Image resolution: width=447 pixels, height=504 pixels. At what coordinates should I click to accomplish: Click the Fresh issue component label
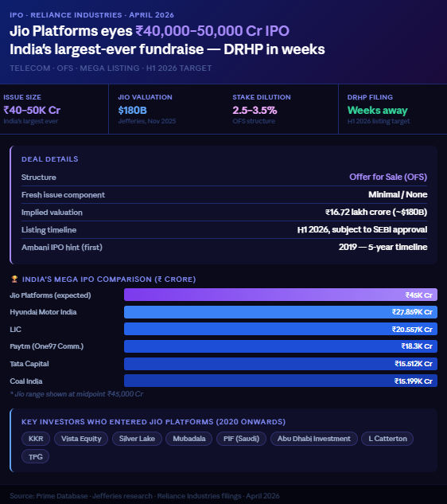tap(63, 195)
